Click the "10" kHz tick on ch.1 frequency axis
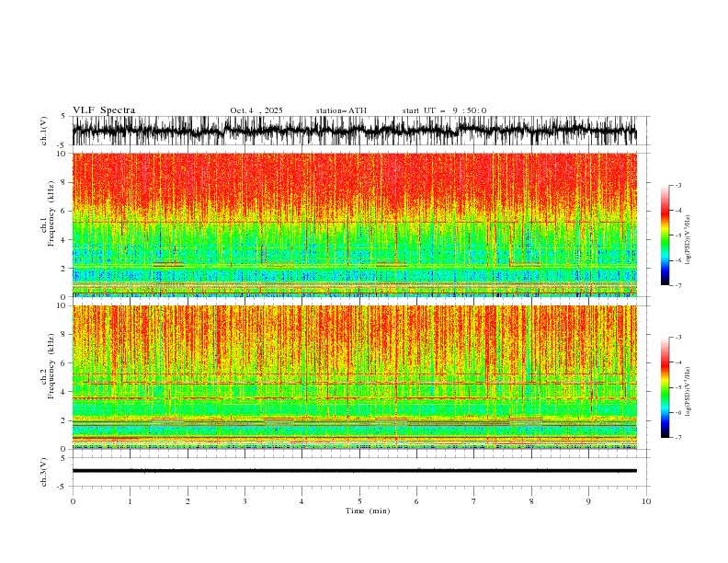This screenshot has width=728, height=563. [x=63, y=154]
